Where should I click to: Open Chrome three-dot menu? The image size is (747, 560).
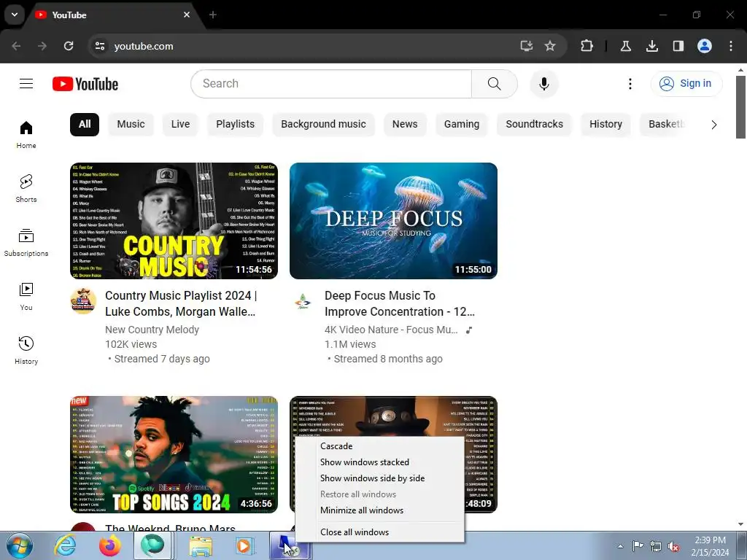[x=730, y=46]
